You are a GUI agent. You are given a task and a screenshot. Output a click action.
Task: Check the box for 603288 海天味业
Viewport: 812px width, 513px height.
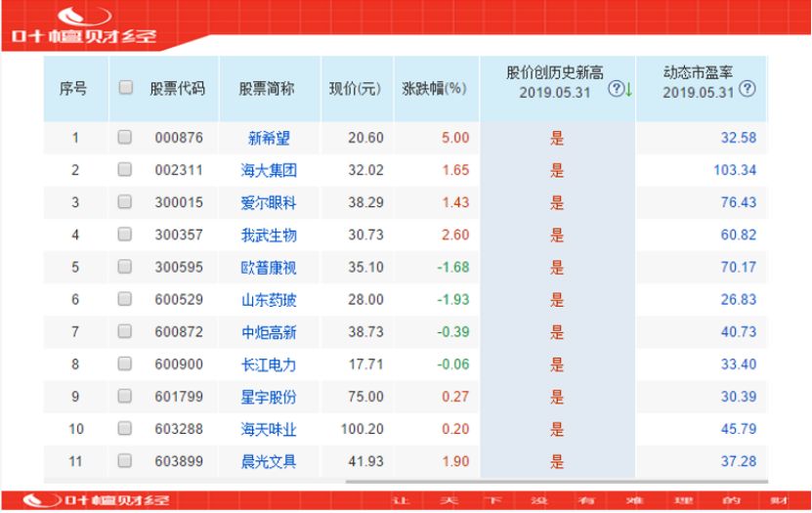125,428
